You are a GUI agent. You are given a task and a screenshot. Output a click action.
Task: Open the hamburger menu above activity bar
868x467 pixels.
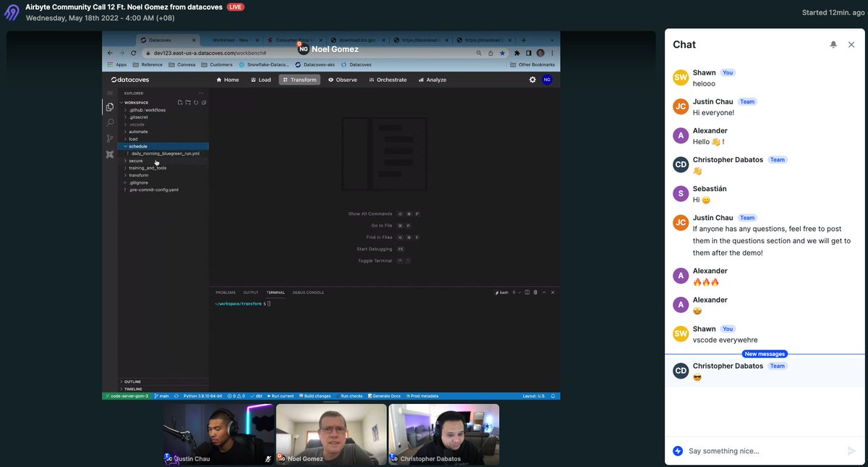point(110,93)
